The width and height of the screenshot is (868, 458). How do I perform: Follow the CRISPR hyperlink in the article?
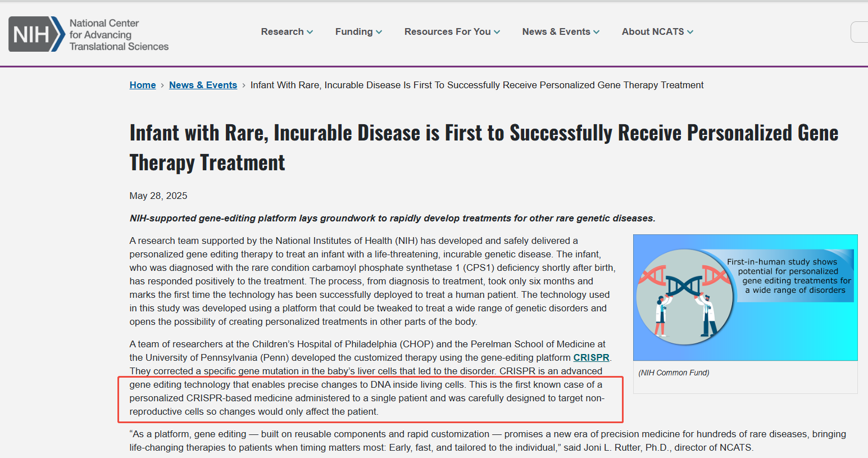coord(591,357)
